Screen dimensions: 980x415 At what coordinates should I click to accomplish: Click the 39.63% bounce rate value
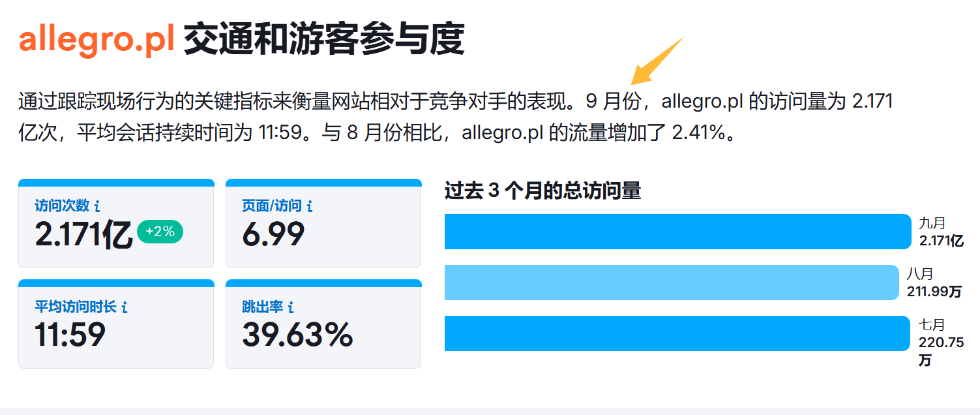tap(297, 335)
